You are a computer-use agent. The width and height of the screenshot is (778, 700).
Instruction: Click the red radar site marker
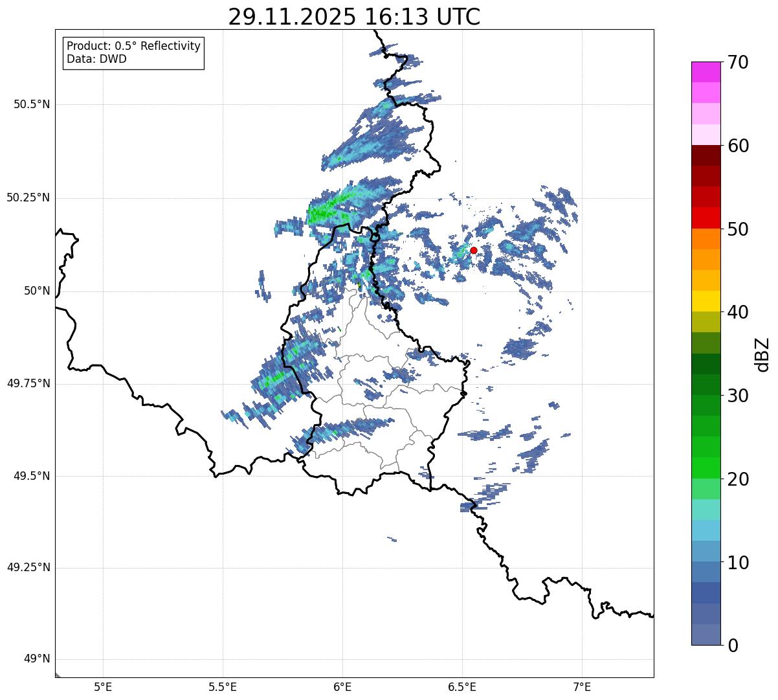pos(473,250)
